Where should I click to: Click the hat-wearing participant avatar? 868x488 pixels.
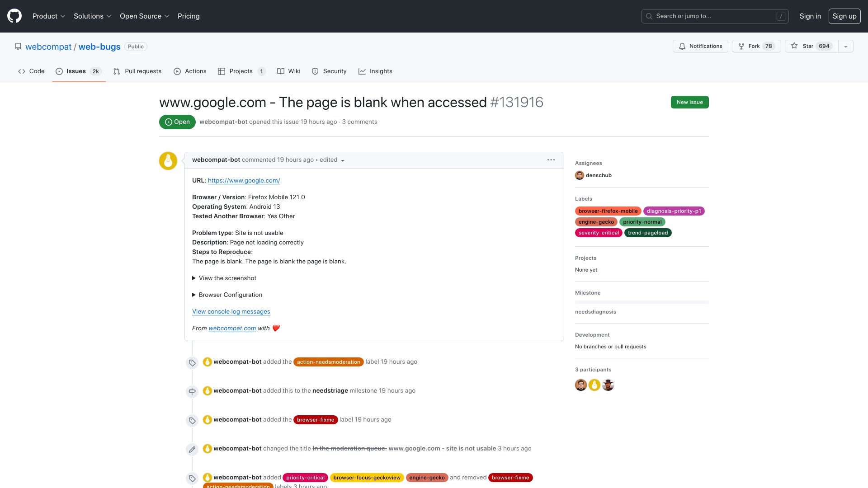point(608,385)
